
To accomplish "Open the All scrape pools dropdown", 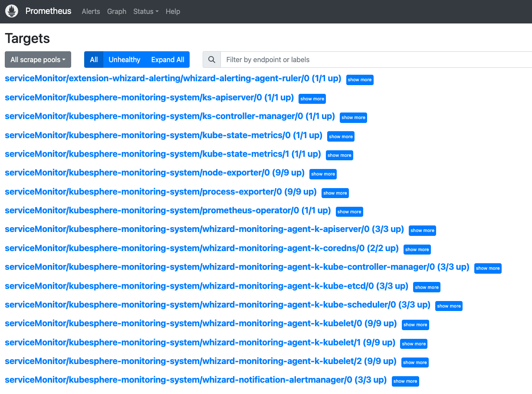I will coord(38,60).
